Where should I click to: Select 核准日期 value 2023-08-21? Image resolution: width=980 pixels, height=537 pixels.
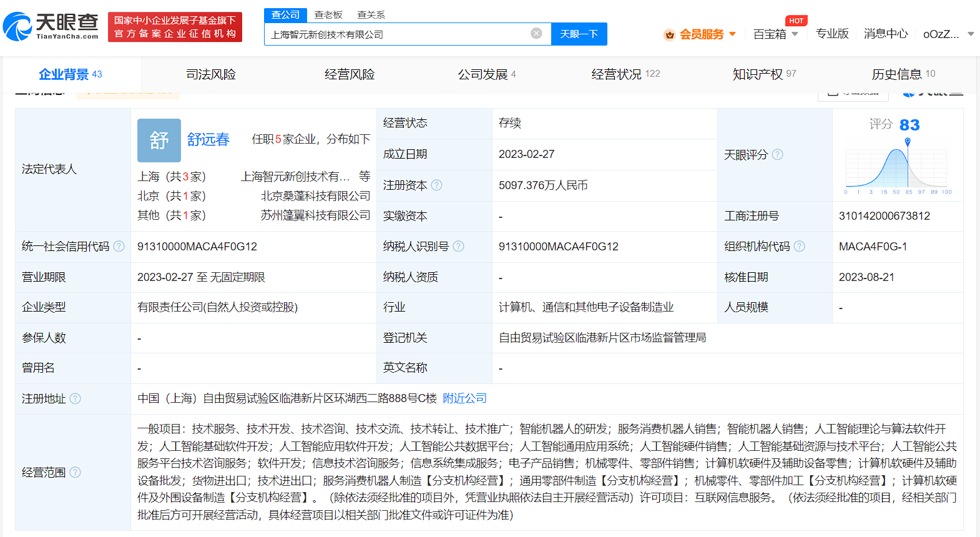pos(866,277)
